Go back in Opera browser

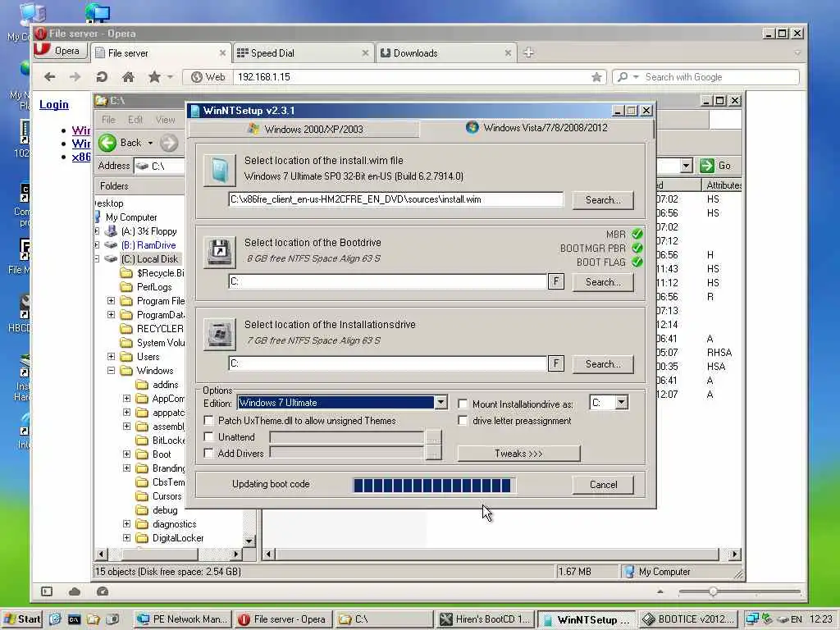[50, 77]
